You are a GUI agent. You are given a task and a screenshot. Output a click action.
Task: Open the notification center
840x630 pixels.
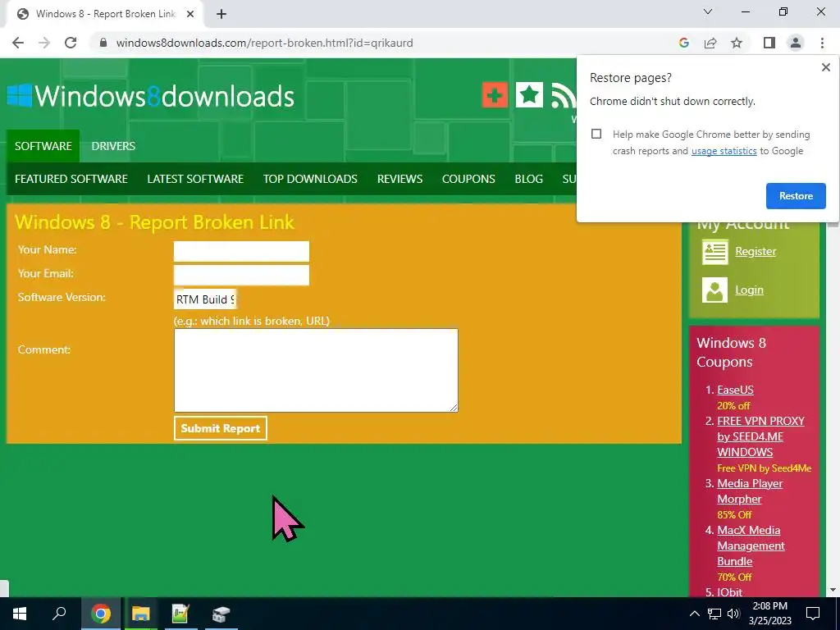(x=813, y=614)
